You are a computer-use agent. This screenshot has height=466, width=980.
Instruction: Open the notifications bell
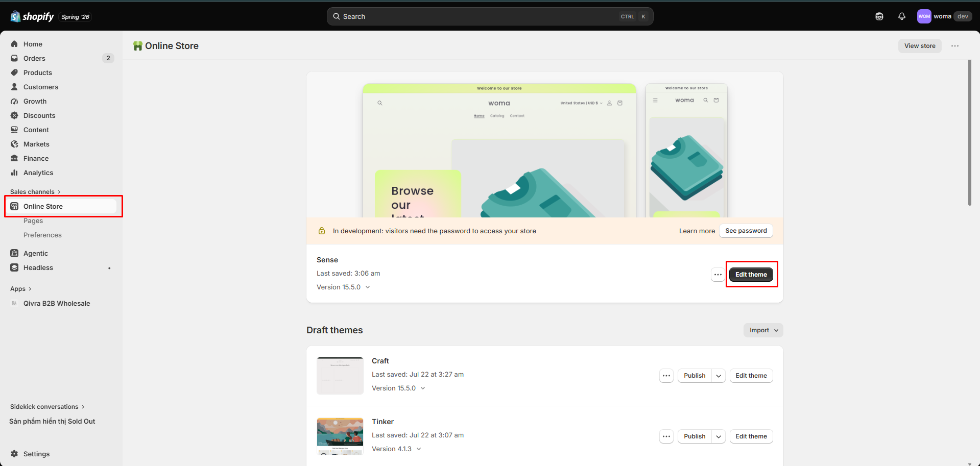[902, 16]
